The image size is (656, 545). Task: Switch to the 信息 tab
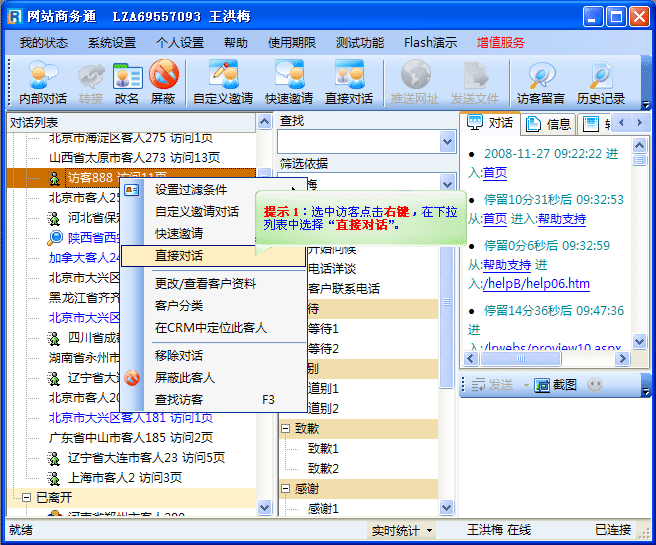coord(549,124)
